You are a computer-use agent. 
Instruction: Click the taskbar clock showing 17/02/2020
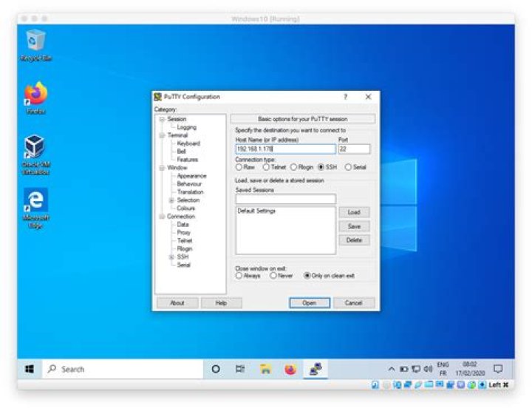tap(470, 369)
